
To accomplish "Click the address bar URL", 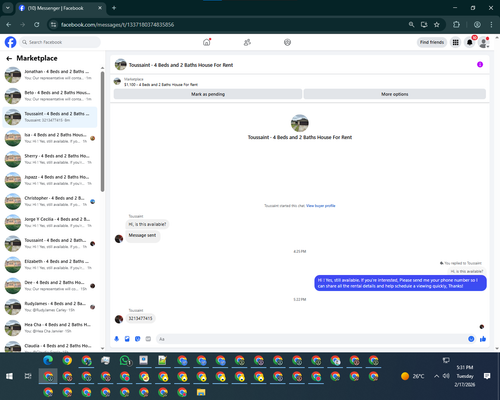I will (x=117, y=25).
